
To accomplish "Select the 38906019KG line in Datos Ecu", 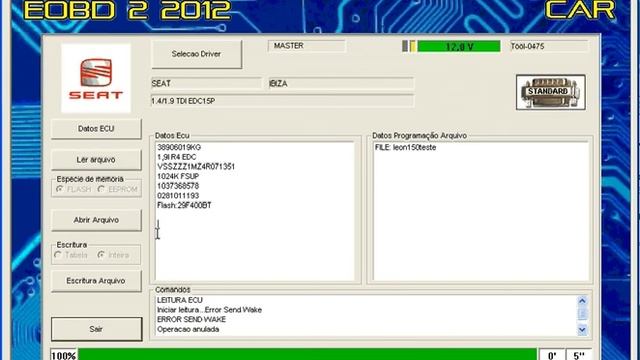I will tap(179, 147).
